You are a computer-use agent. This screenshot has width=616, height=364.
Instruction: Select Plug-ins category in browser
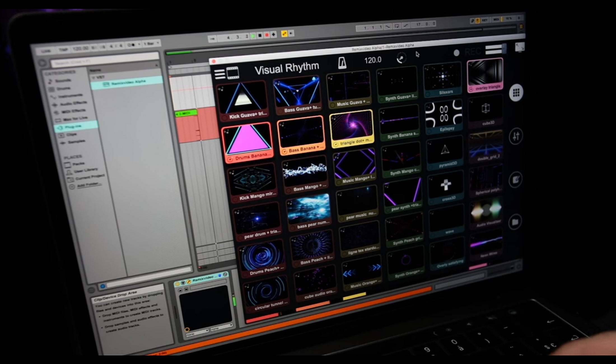(x=73, y=127)
